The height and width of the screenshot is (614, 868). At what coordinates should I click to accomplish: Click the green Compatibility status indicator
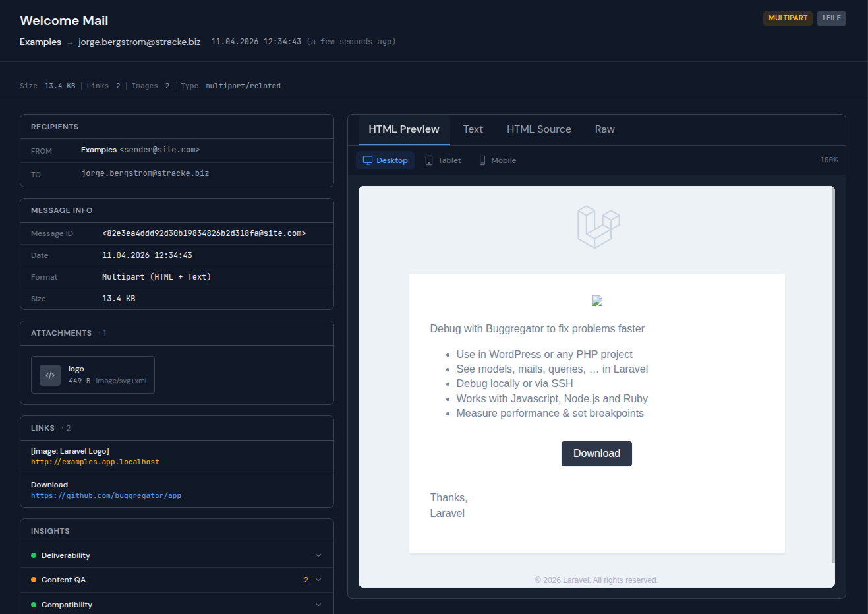point(33,604)
